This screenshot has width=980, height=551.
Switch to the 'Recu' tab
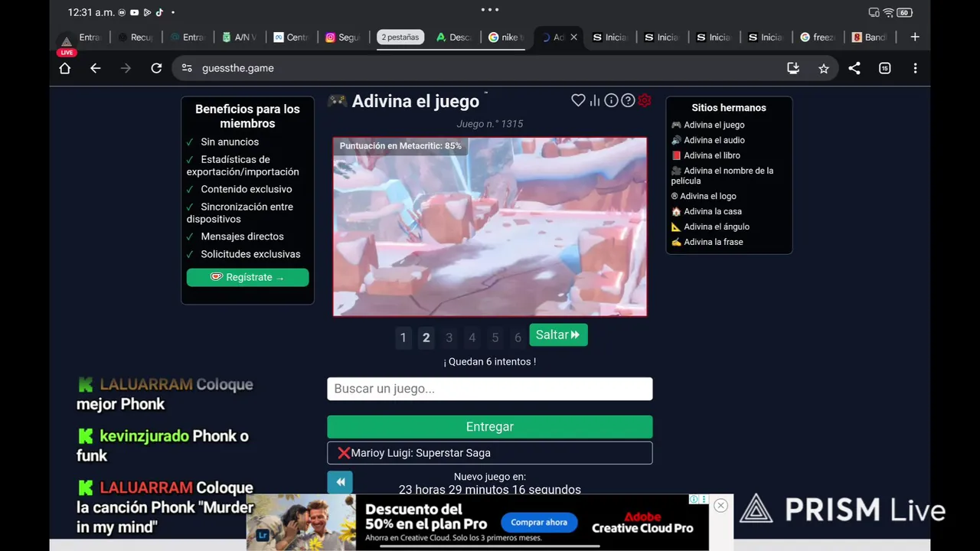(135, 37)
